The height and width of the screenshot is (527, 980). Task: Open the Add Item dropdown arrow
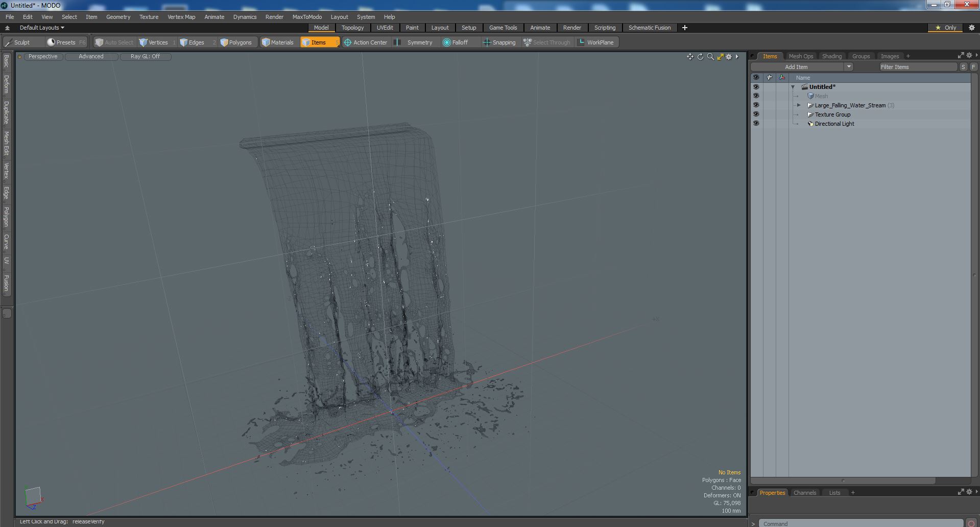point(849,67)
